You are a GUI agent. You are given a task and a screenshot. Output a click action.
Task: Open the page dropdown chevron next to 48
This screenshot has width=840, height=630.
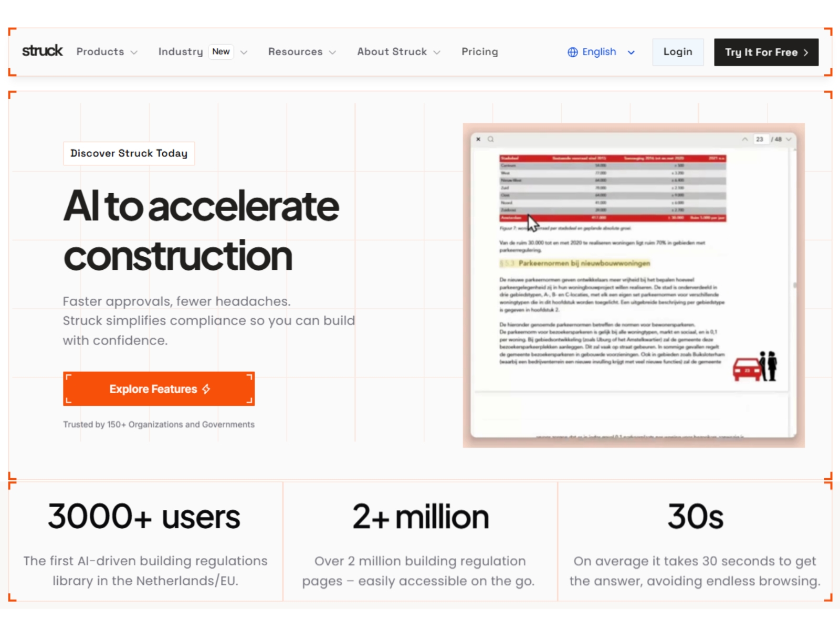[x=789, y=139]
